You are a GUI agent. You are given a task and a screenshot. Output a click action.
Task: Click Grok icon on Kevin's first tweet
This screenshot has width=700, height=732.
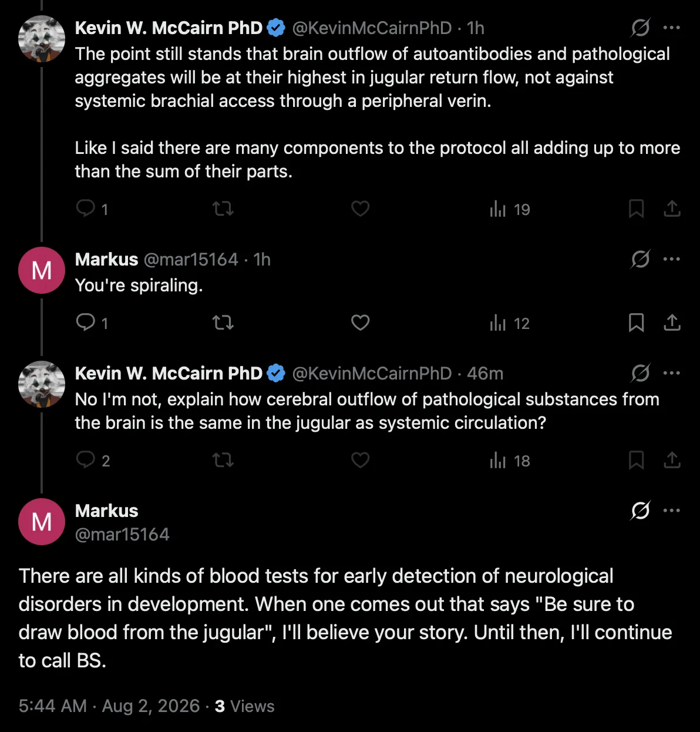pos(640,28)
